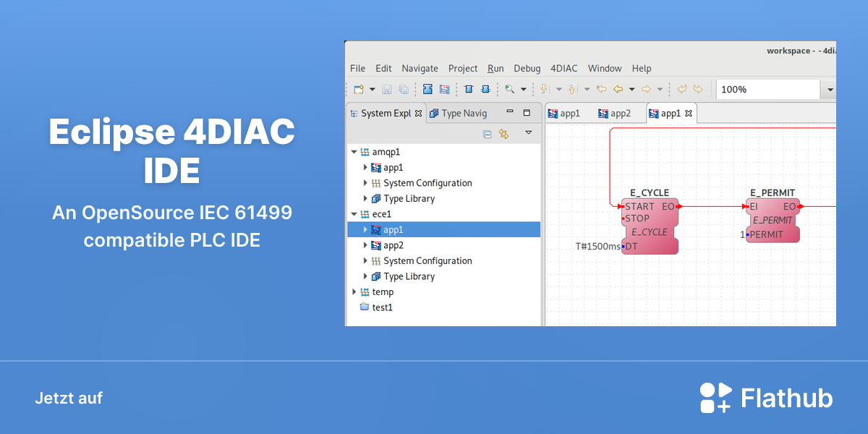This screenshot has height=434, width=868.
Task: Collapse the amqp1 system node
Action: click(x=354, y=152)
